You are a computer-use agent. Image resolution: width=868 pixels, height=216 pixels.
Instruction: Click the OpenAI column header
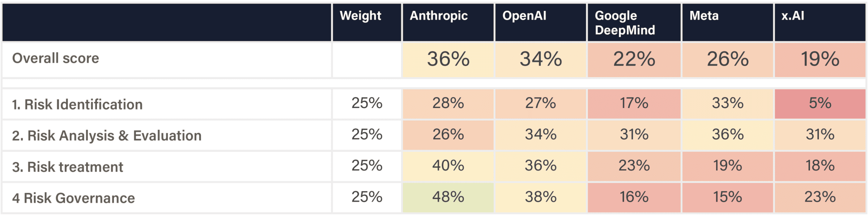pos(524,16)
